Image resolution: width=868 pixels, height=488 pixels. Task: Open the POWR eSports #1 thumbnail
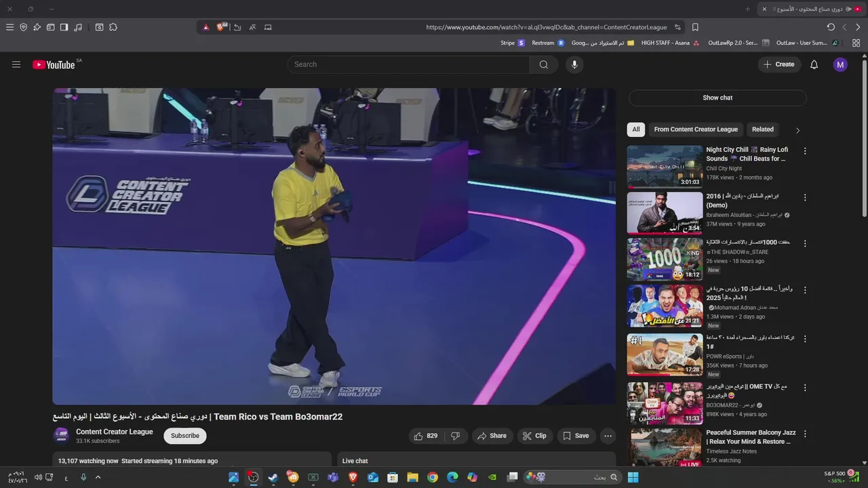coord(665,354)
